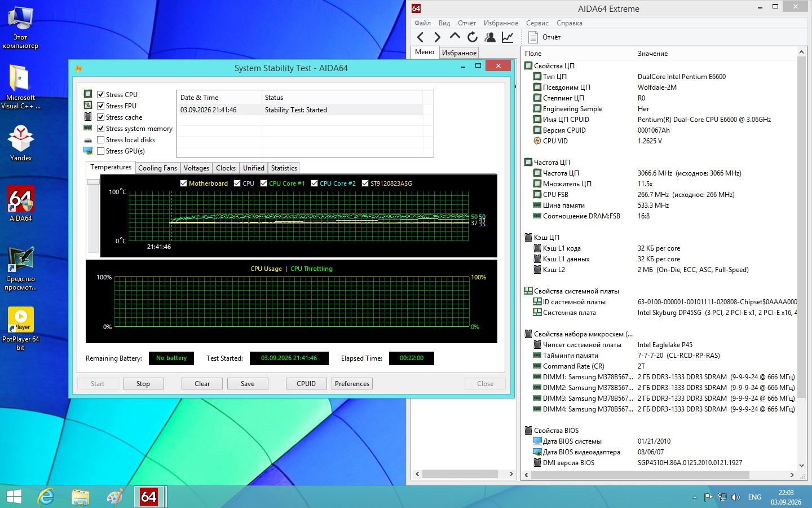Open the user icon in AIDA64 toolbar
812x508 pixels.
490,37
